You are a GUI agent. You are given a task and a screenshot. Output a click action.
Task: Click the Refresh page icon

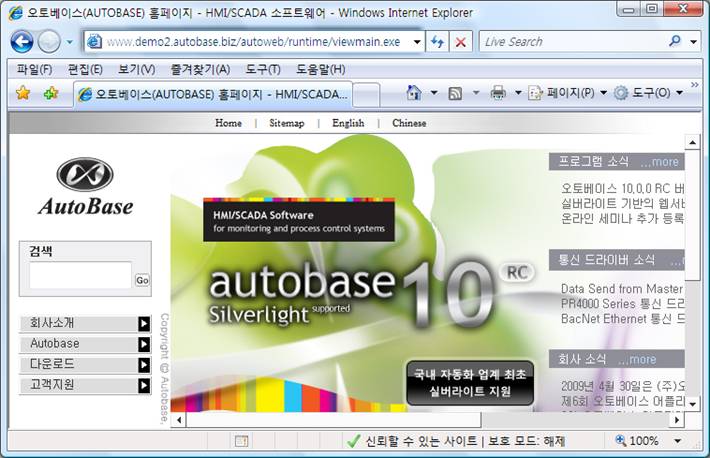coord(437,42)
